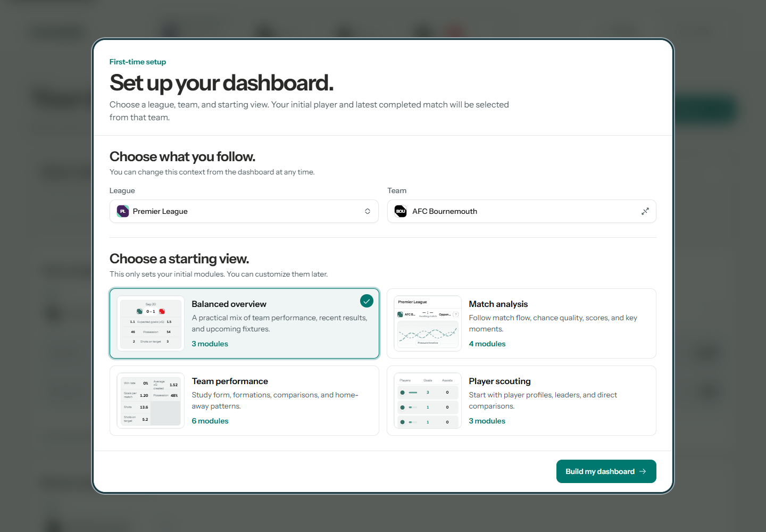Select the Player scouting starting view
Image resolution: width=766 pixels, height=532 pixels.
pyautogui.click(x=521, y=401)
